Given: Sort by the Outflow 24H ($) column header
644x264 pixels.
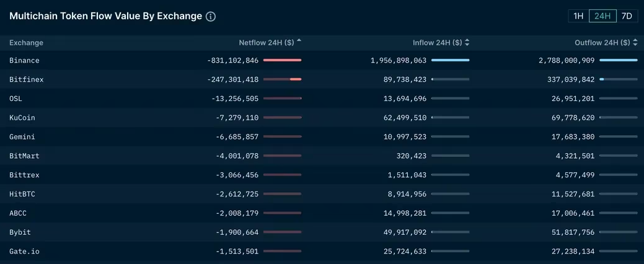Looking at the screenshot, I should (602, 43).
